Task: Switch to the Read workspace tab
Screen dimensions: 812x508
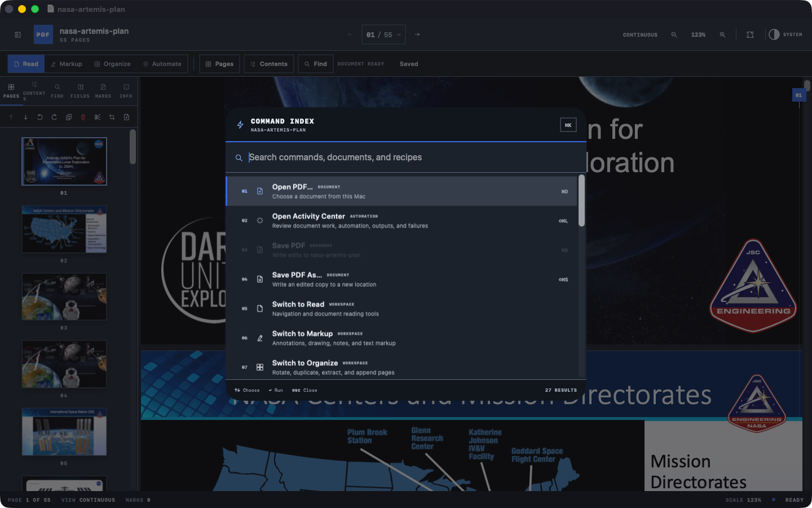Action: [x=26, y=64]
